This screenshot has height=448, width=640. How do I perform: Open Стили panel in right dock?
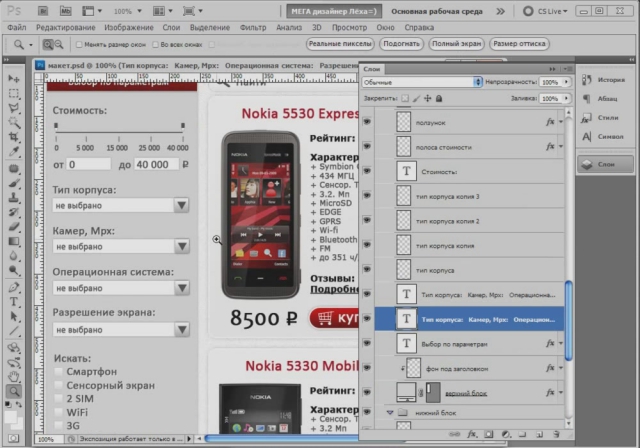coord(604,118)
